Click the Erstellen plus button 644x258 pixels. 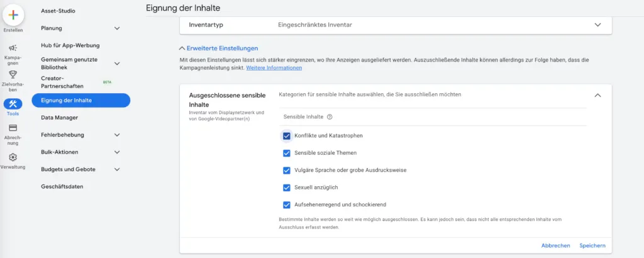[x=13, y=15]
